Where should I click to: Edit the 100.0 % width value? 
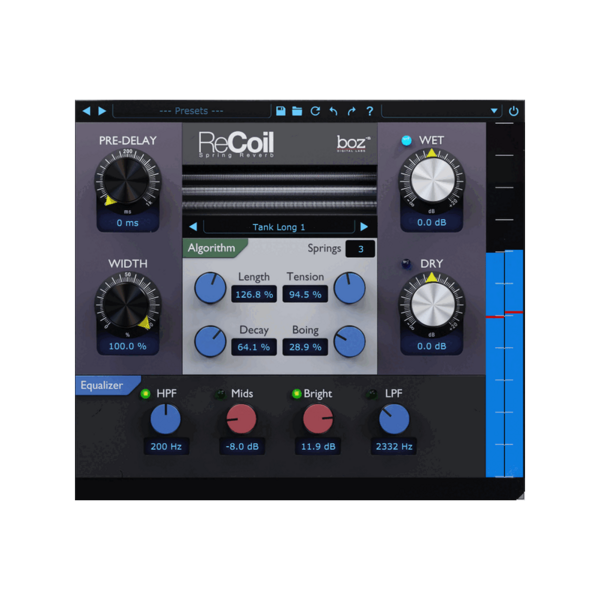point(127,346)
